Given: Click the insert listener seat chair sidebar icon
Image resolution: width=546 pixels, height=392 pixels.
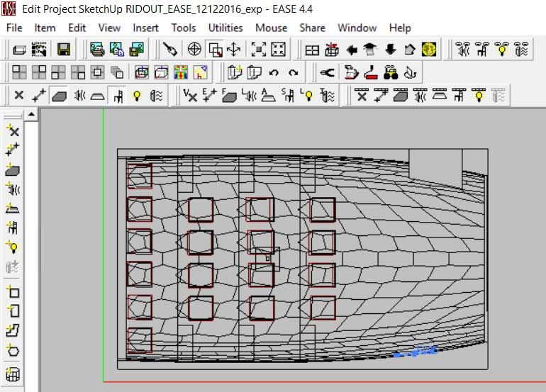Looking at the screenshot, I should coord(13,228).
